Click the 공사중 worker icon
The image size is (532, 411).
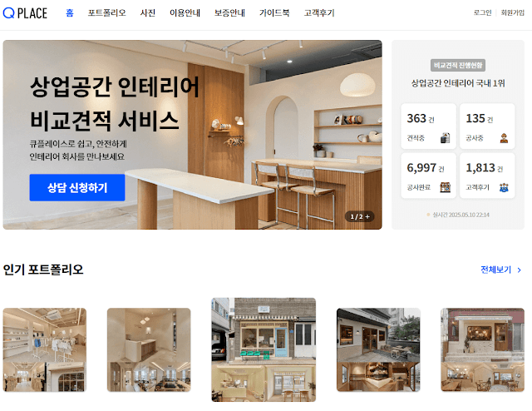[504, 138]
